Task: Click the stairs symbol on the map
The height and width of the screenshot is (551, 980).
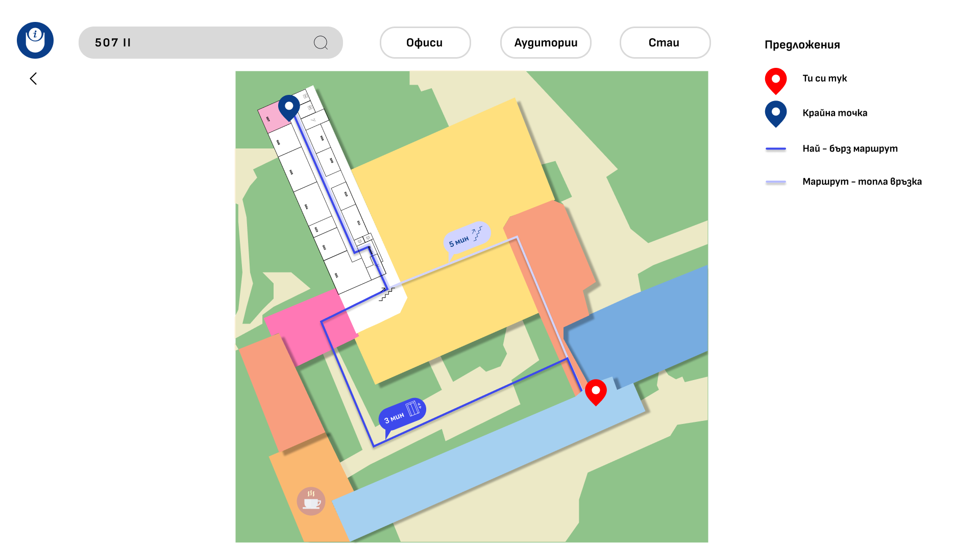Action: 386,294
